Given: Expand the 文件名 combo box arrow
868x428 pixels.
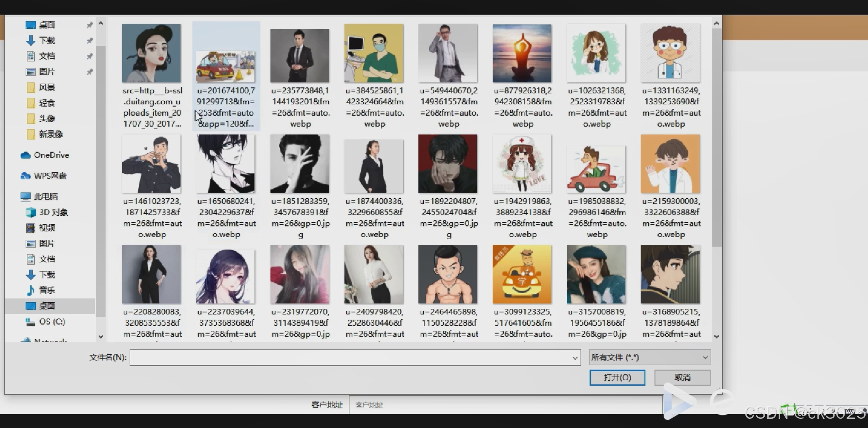Looking at the screenshot, I should click(575, 358).
